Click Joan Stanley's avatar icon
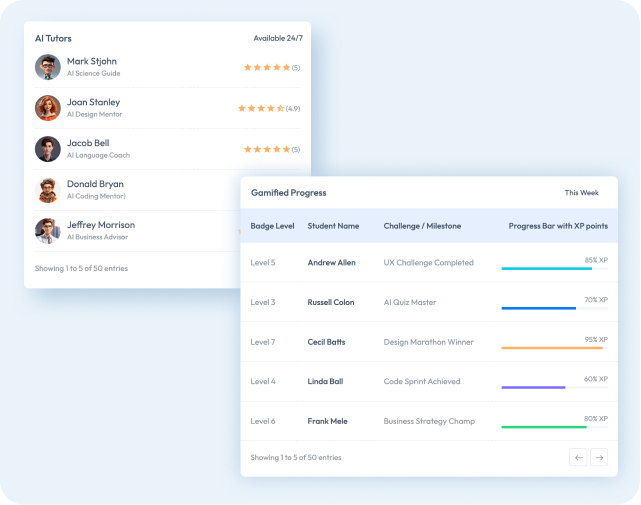The width and height of the screenshot is (641, 505). (x=47, y=108)
